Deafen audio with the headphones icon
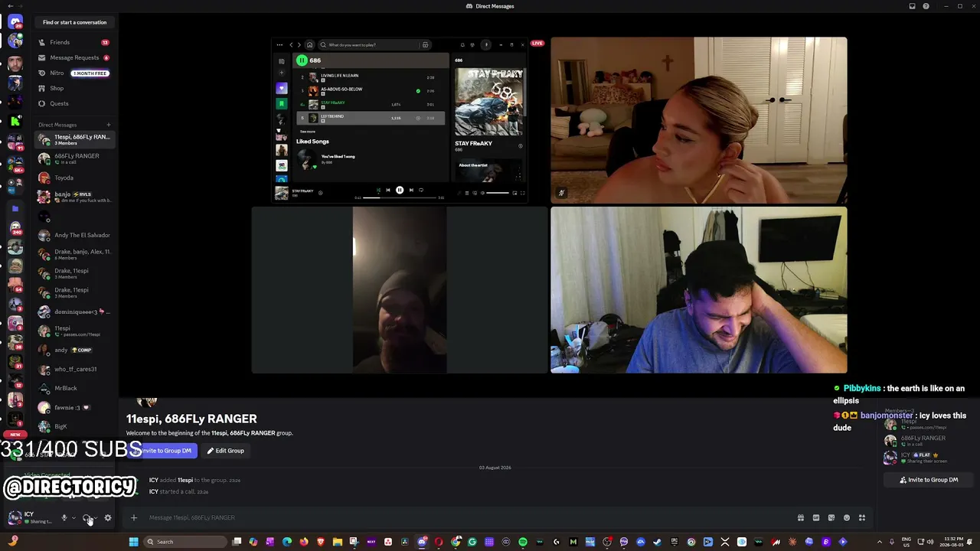Image resolution: width=980 pixels, height=551 pixels. pyautogui.click(x=87, y=518)
